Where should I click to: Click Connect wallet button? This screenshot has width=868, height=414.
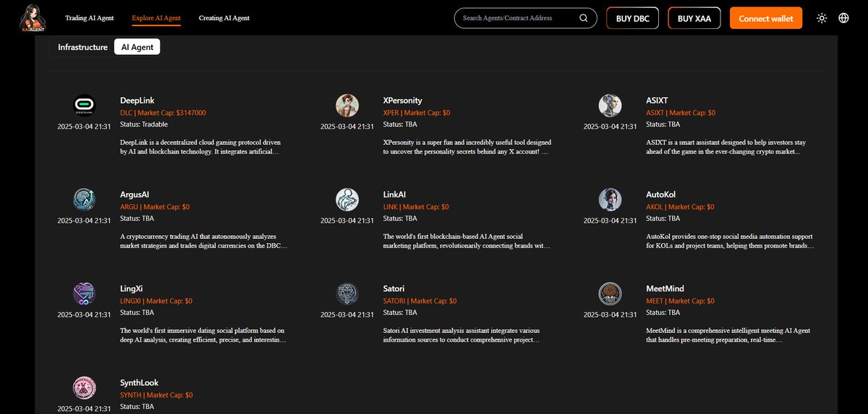(766, 18)
